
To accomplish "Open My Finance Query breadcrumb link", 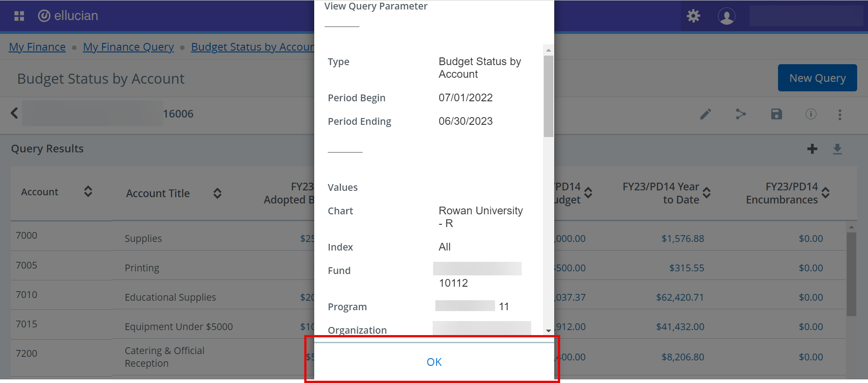I will [x=128, y=47].
